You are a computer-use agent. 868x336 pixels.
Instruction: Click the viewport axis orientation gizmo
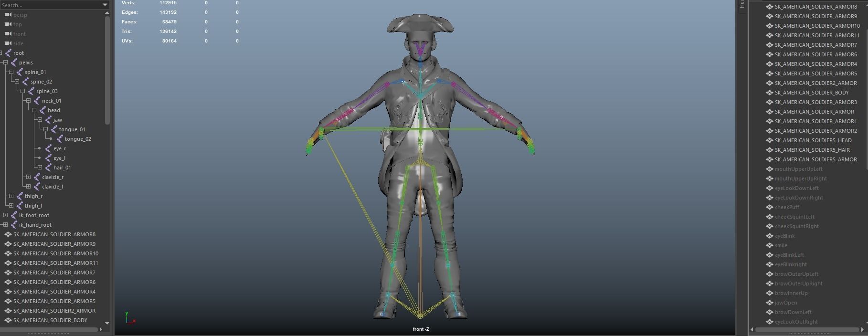pyautogui.click(x=130, y=318)
